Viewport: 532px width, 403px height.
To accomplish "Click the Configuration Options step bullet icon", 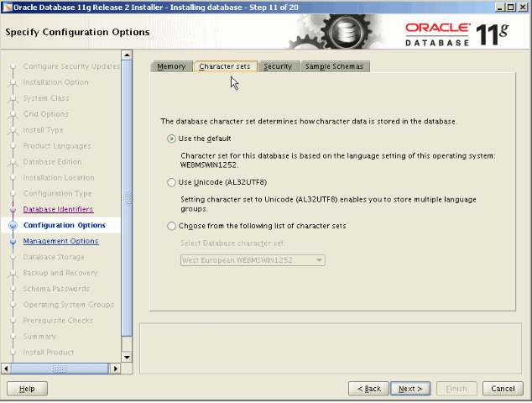I will pyautogui.click(x=13, y=226).
